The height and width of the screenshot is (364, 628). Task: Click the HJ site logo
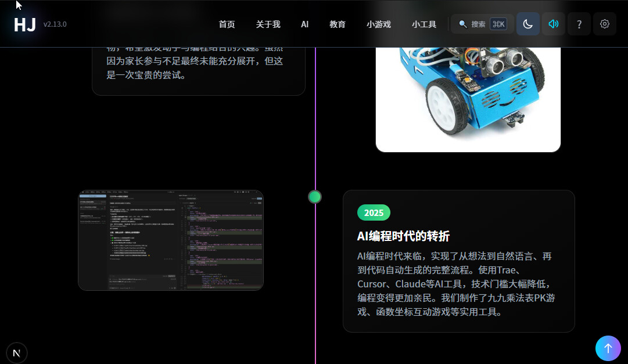coord(25,24)
